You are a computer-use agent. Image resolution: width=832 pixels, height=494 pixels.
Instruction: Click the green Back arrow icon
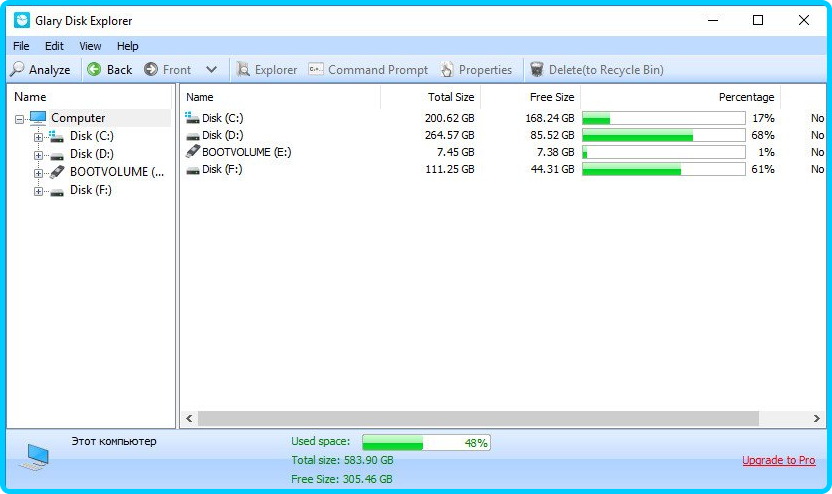pos(94,70)
